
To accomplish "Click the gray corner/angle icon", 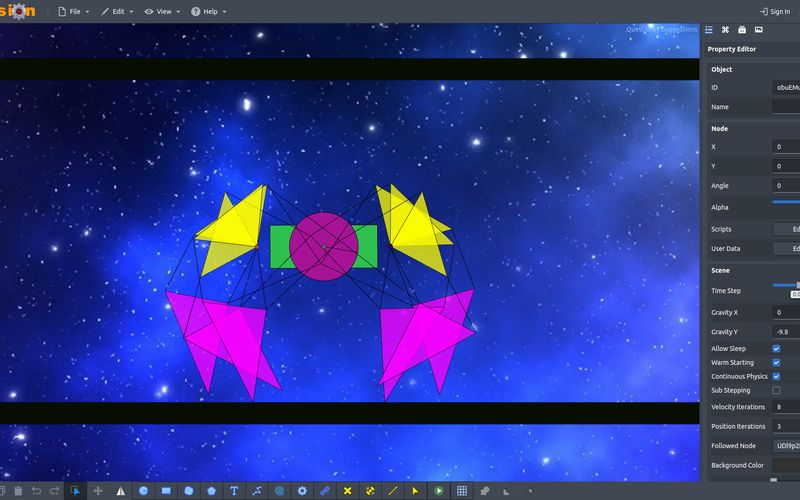I will click(506, 492).
